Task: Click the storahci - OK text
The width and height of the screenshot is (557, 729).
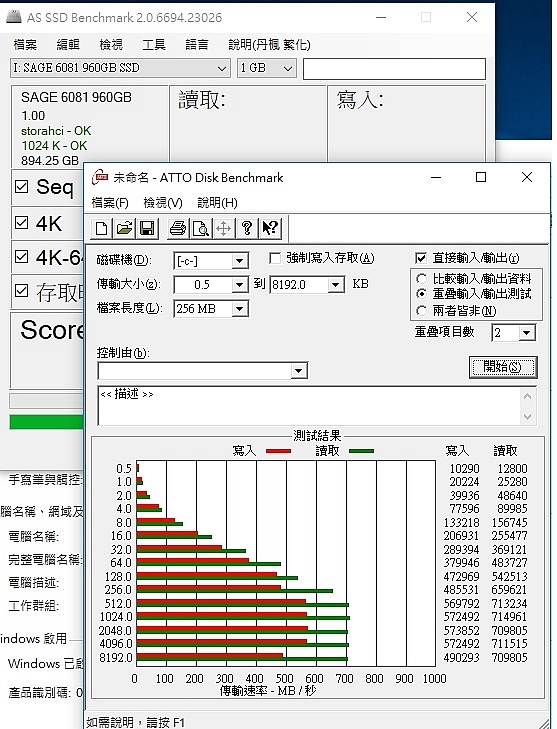Action: [x=56, y=131]
